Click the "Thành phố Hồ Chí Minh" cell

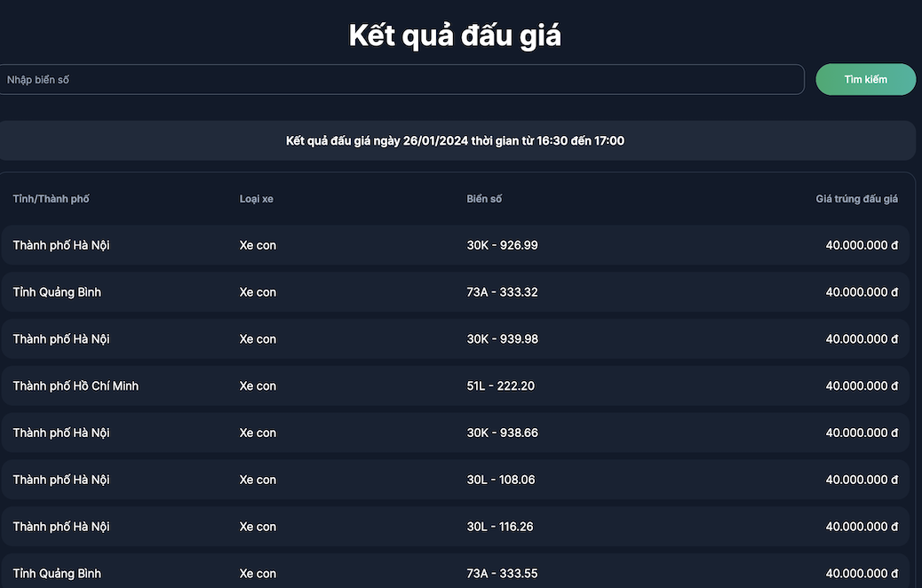(x=76, y=386)
